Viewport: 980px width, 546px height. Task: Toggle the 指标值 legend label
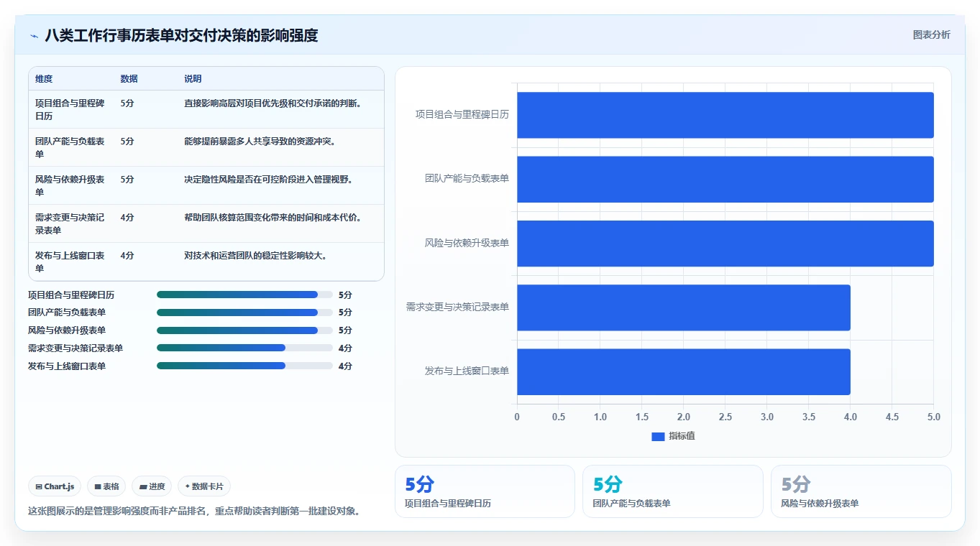tap(682, 436)
